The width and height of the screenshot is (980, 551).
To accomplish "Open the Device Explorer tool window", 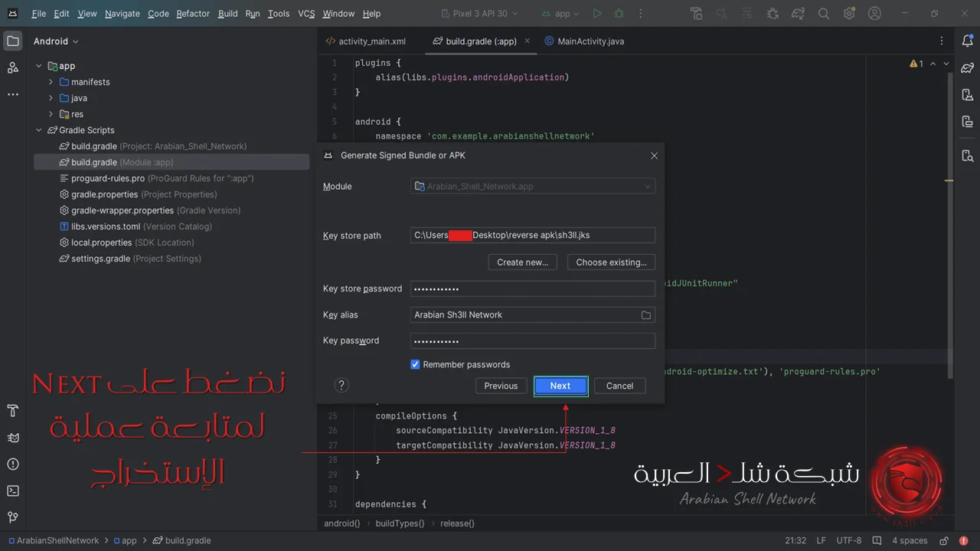I will pyautogui.click(x=968, y=155).
